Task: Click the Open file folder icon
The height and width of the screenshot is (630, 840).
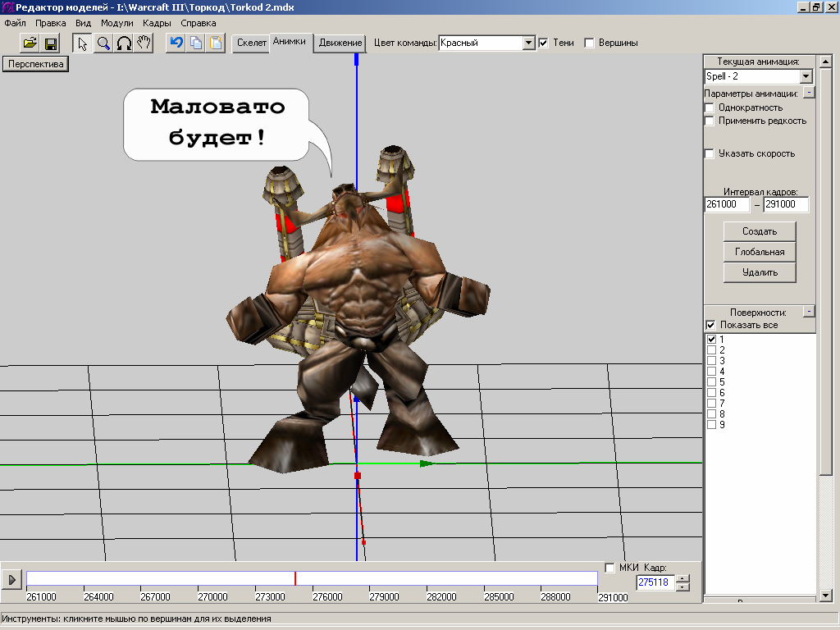Action: (x=30, y=43)
